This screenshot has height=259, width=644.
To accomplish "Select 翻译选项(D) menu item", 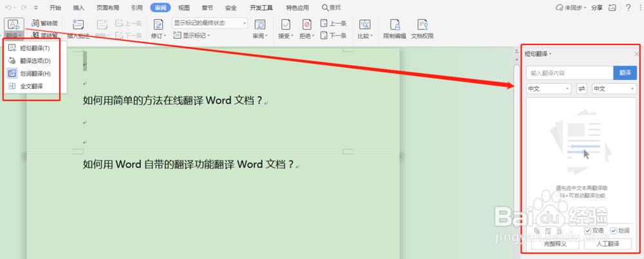I will point(35,61).
